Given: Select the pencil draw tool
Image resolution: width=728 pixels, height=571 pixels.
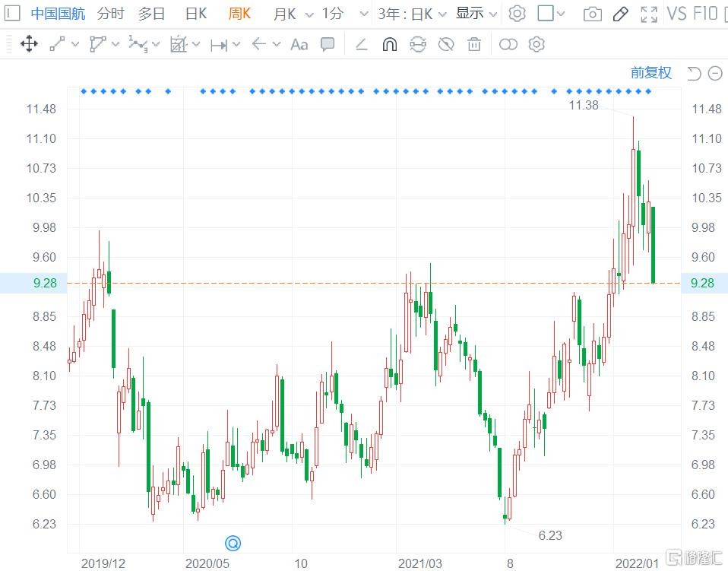Looking at the screenshot, I should click(620, 14).
